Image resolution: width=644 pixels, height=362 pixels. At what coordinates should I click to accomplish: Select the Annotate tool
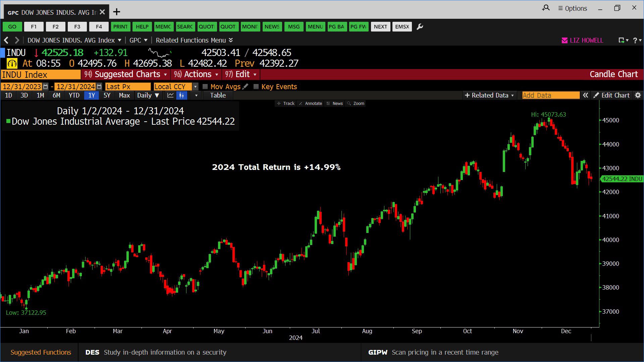pos(310,104)
